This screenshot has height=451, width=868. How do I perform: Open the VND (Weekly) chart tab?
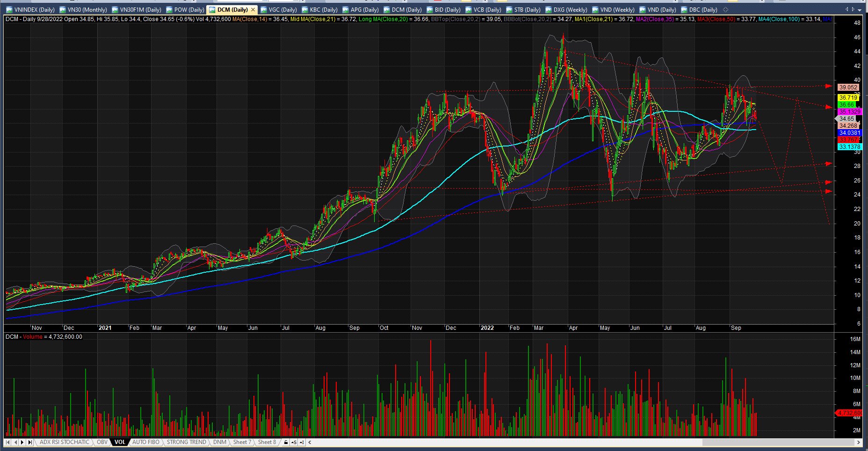click(x=613, y=9)
